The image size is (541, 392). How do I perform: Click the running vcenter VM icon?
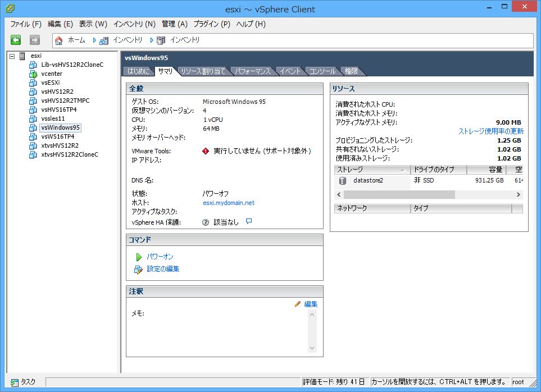[x=33, y=74]
